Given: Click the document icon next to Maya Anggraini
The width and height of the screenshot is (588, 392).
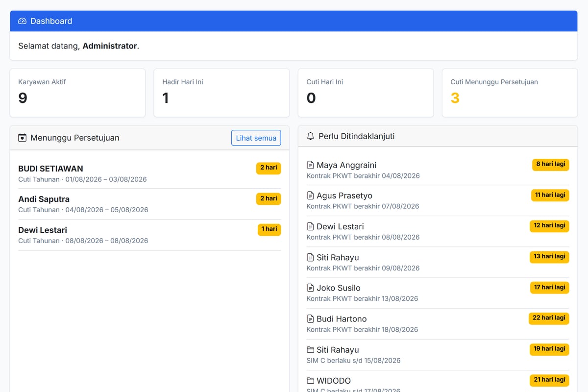Looking at the screenshot, I should 310,165.
